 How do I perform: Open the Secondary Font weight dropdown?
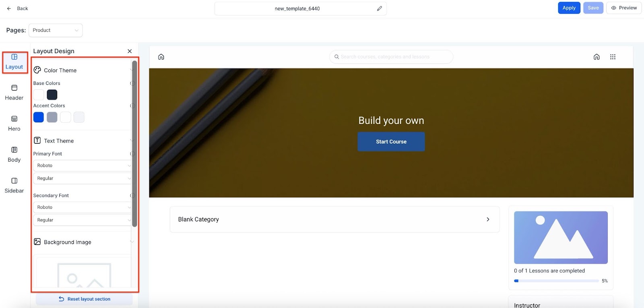click(83, 220)
